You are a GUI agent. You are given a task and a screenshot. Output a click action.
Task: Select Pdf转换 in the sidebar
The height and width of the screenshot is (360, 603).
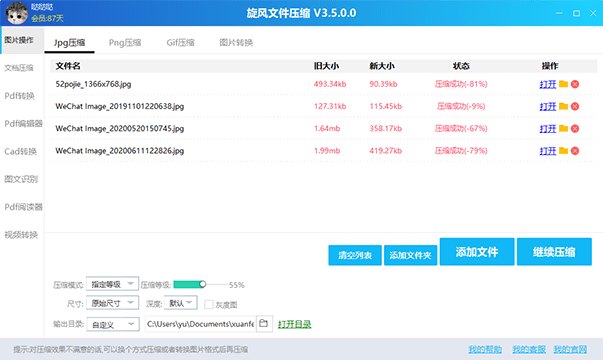pyautogui.click(x=20, y=96)
